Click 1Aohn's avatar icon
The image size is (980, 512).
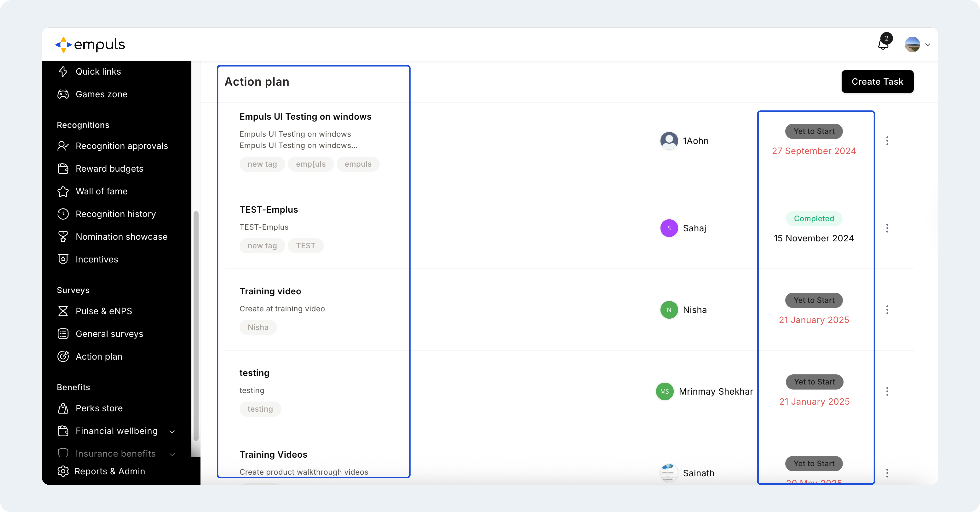point(669,141)
